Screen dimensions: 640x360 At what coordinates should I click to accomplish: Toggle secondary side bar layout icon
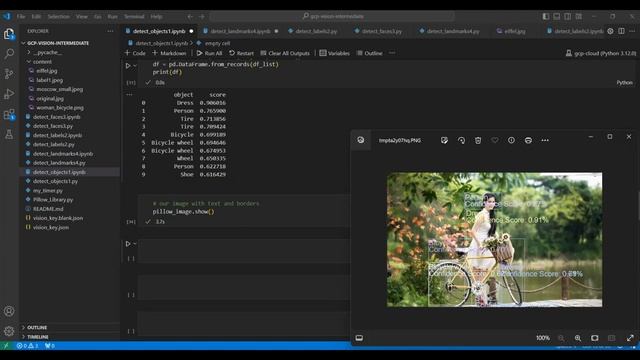[568, 16]
